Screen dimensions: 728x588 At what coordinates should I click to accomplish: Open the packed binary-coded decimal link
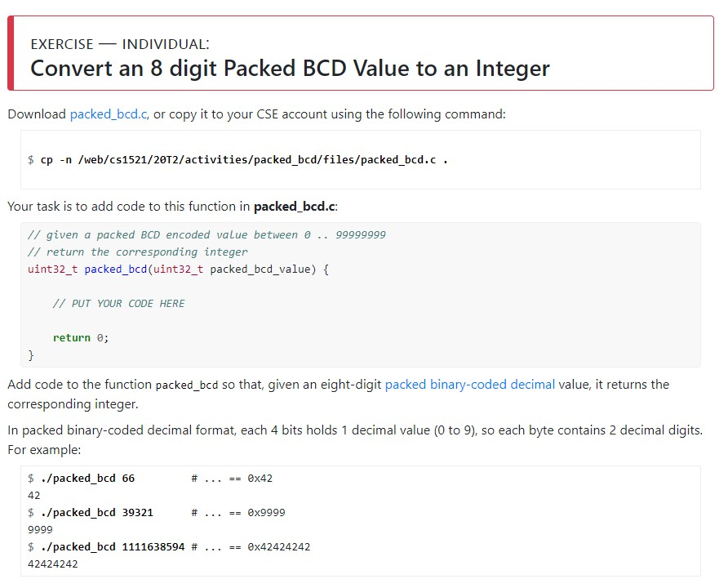[469, 384]
